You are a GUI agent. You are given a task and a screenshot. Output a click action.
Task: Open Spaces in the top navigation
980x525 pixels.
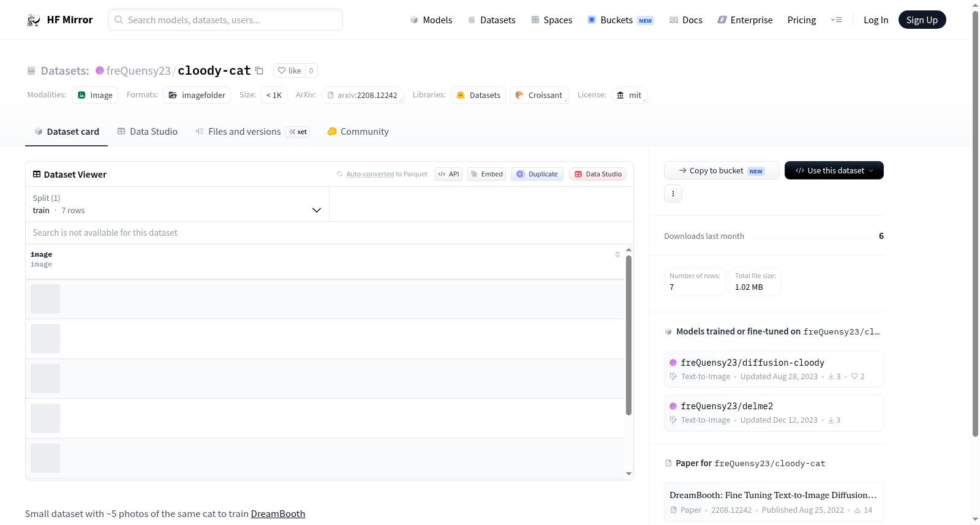(552, 20)
